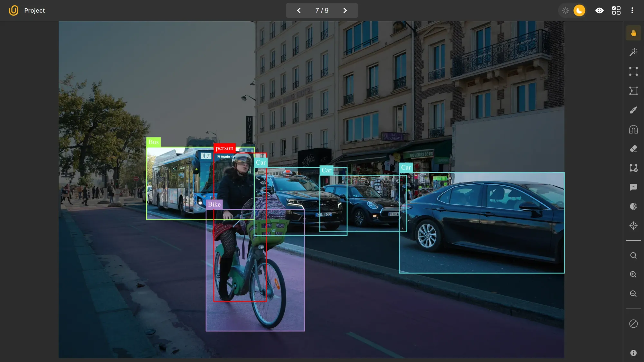Select the polygon annotation tool
644x362 pixels.
pyautogui.click(x=633, y=91)
